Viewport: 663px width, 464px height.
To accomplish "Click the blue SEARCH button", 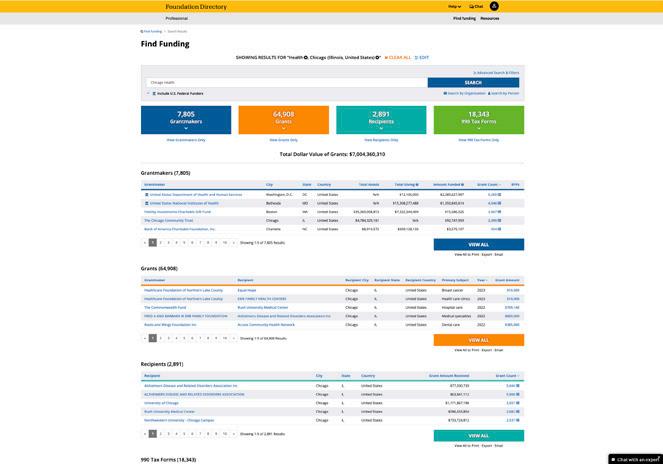I will pos(473,82).
